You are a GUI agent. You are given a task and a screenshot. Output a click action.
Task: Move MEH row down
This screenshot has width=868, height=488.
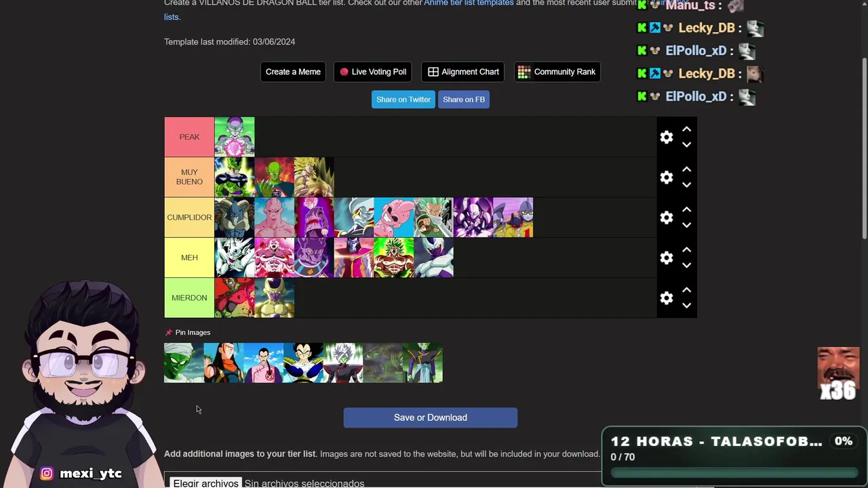coord(686,265)
